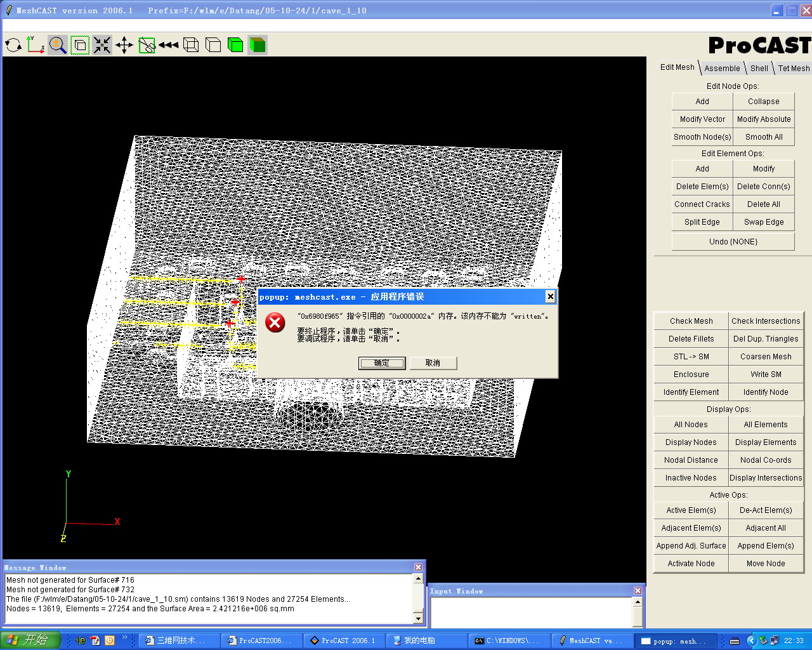The height and width of the screenshot is (650, 812).
Task: Click the Coarsen Mesh button
Action: (x=766, y=357)
